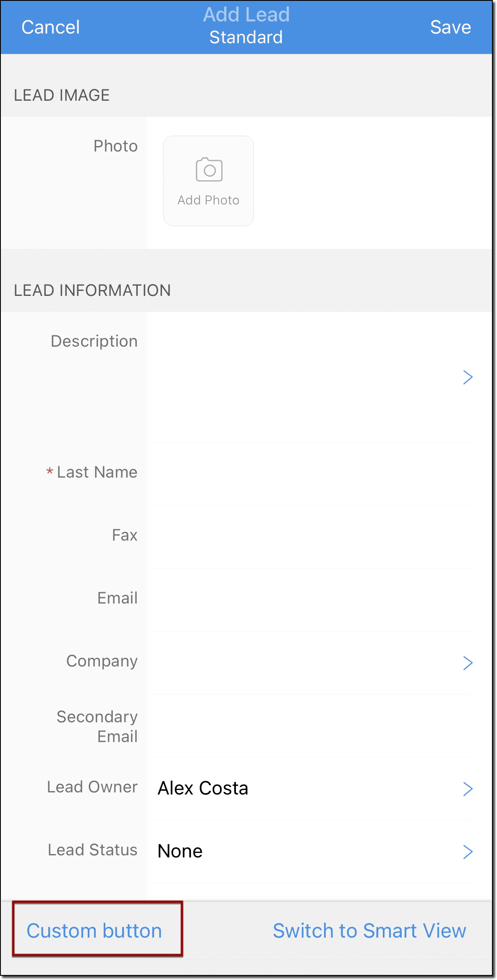This screenshot has height=980, width=497.
Task: Tap the Company value field
Action: (303, 663)
